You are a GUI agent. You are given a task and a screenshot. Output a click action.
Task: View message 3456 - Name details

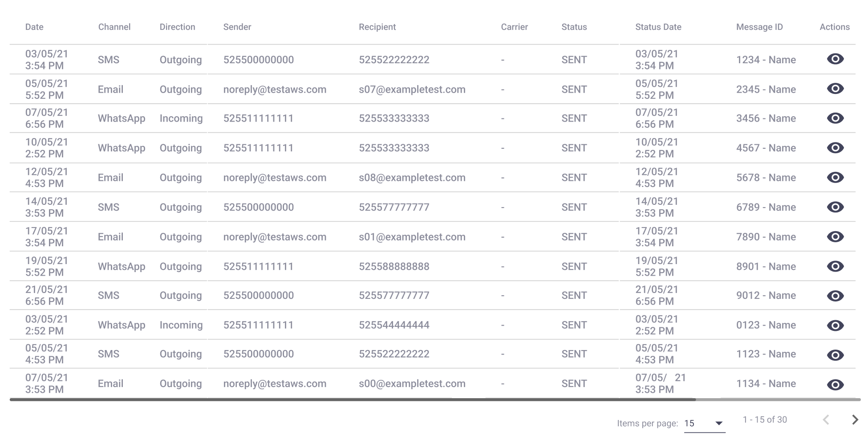pos(835,118)
